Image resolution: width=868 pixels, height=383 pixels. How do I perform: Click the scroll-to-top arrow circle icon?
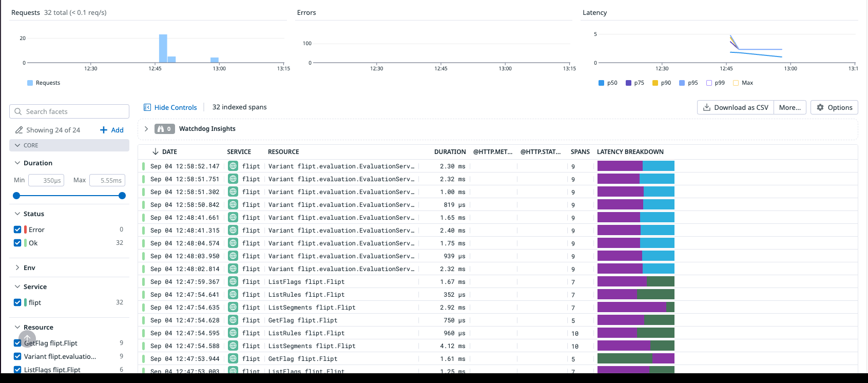27,339
